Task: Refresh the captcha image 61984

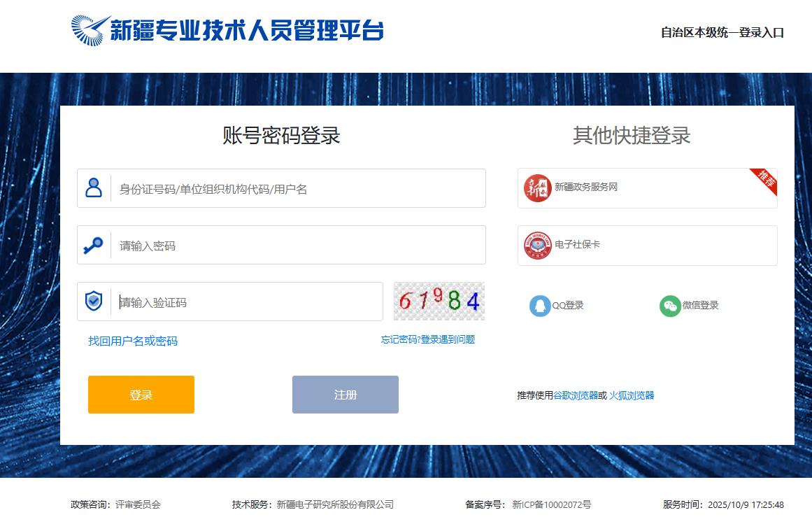Action: click(439, 302)
